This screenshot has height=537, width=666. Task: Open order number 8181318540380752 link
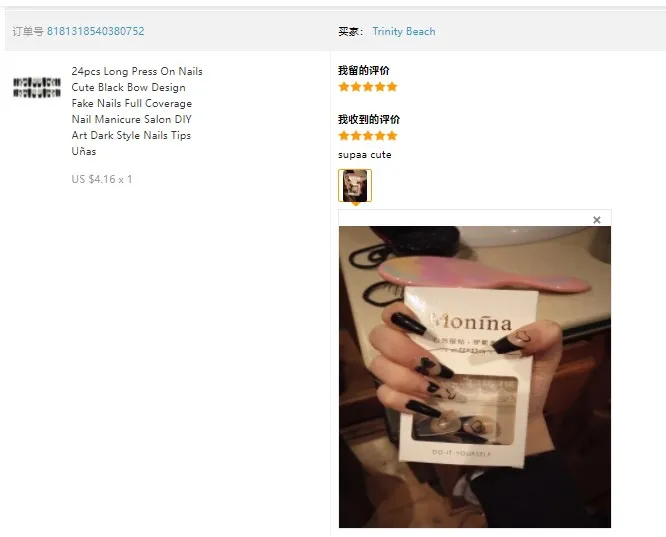pyautogui.click(x=96, y=31)
